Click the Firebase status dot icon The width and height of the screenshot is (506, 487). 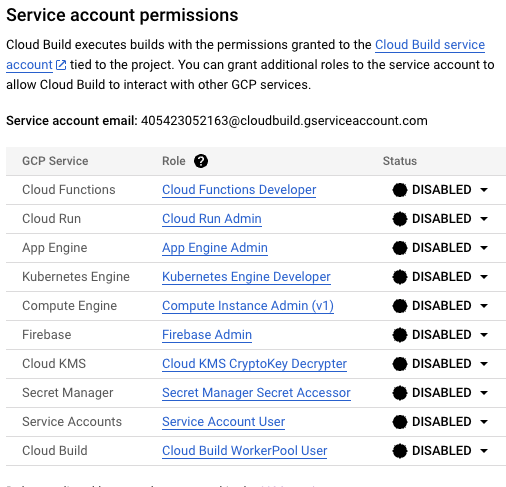pos(400,335)
